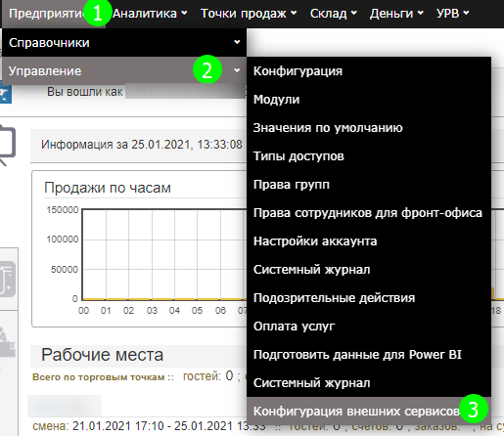Click the 50000 axis label
504x436 pixels.
pyautogui.click(x=65, y=270)
